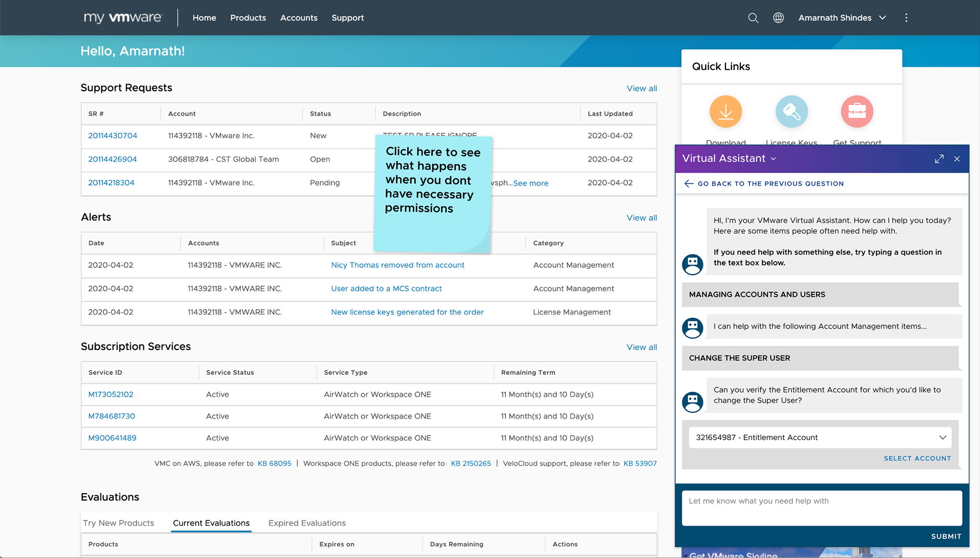The height and width of the screenshot is (558, 980).
Task: Click the Days Remaining column header
Action: click(x=456, y=544)
